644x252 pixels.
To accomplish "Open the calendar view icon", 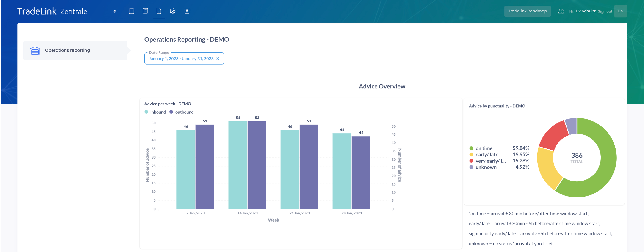I will click(131, 11).
